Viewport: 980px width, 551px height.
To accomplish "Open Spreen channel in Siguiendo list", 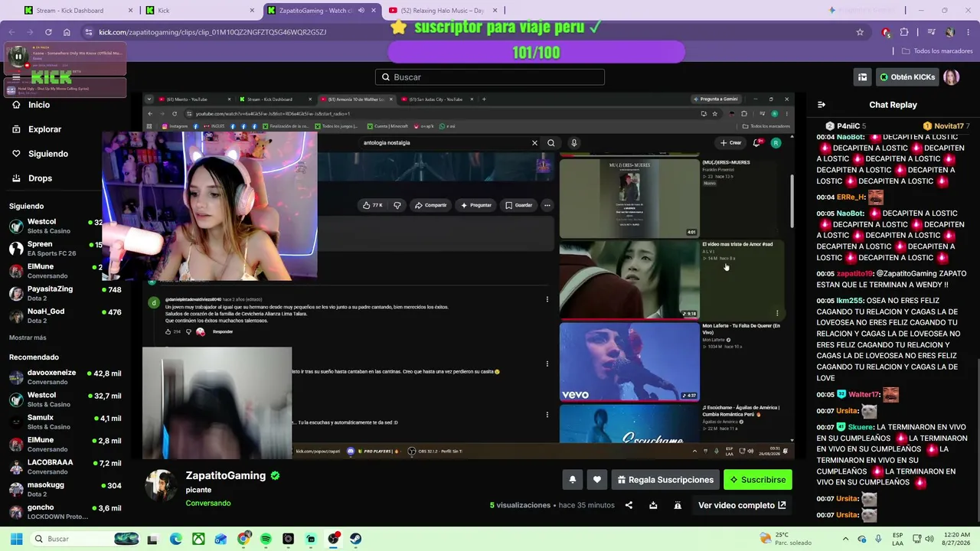I will point(64,249).
